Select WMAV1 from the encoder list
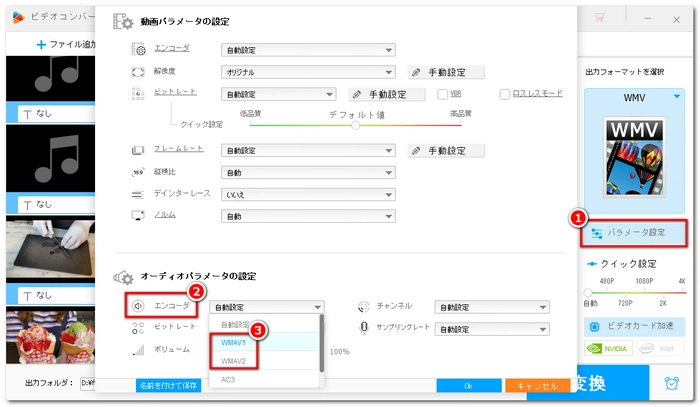 pos(233,342)
